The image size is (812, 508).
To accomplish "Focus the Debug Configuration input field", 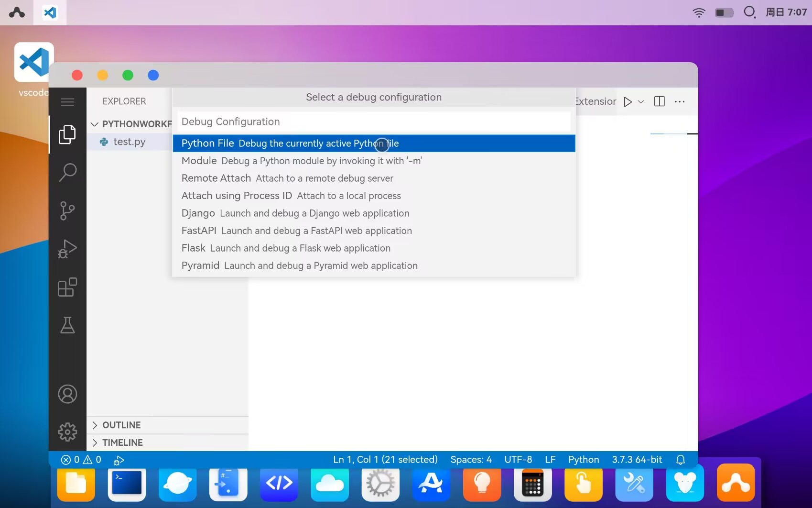I will (374, 121).
